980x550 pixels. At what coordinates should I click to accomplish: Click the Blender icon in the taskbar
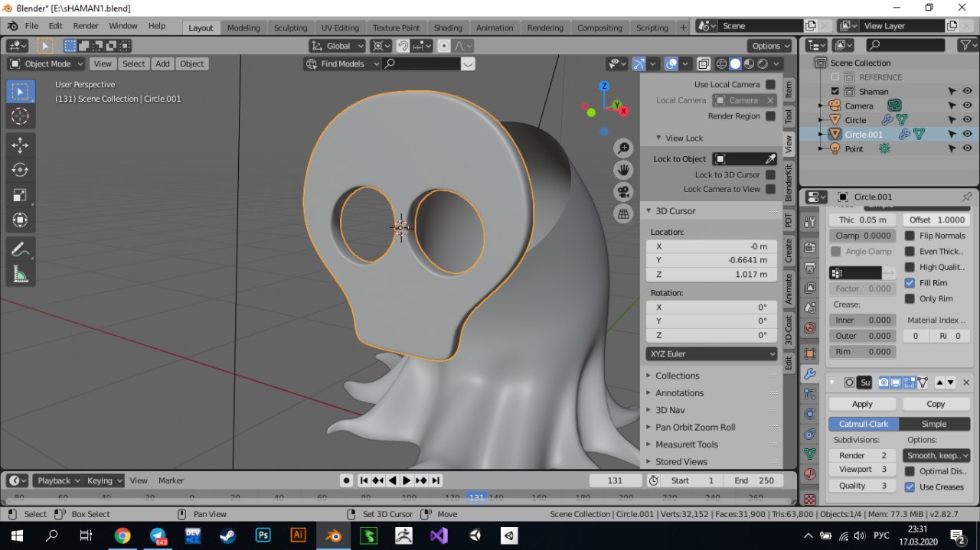point(333,535)
